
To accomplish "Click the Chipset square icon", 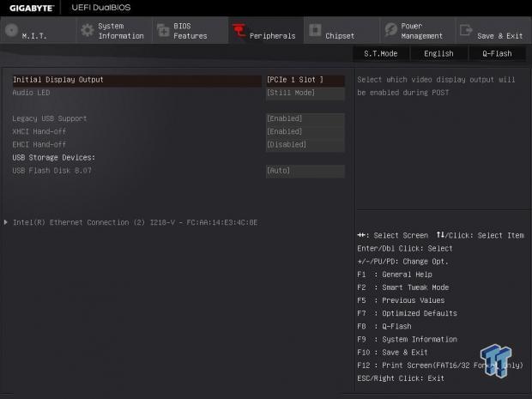I will click(314, 31).
